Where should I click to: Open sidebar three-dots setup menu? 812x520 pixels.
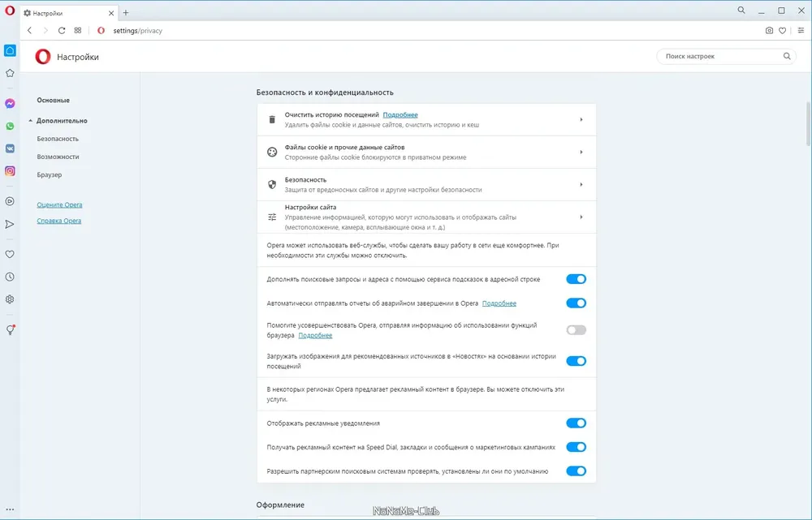pyautogui.click(x=10, y=509)
